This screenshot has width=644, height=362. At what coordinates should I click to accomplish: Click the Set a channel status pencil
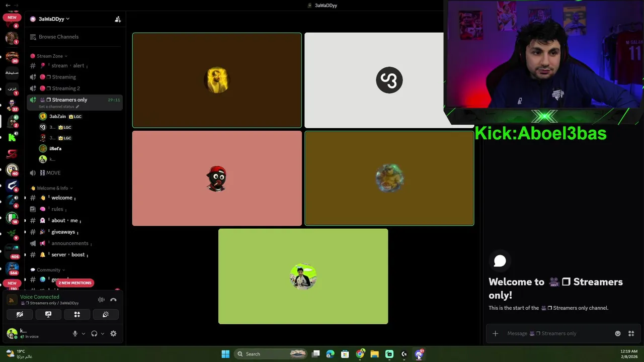click(77, 107)
